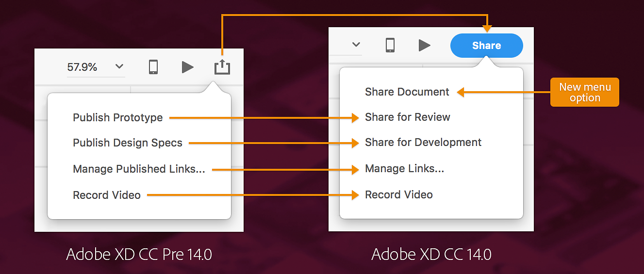Open Manage Links... in the Share menu
This screenshot has height=274, width=644.
click(404, 169)
